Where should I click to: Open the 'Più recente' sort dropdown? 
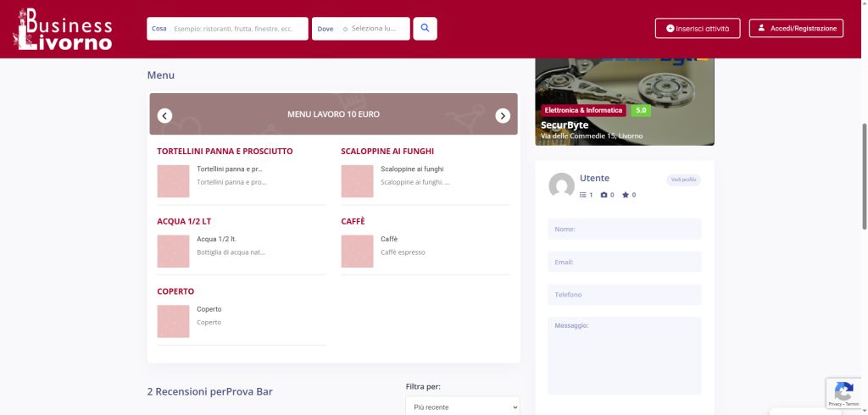[462, 407]
